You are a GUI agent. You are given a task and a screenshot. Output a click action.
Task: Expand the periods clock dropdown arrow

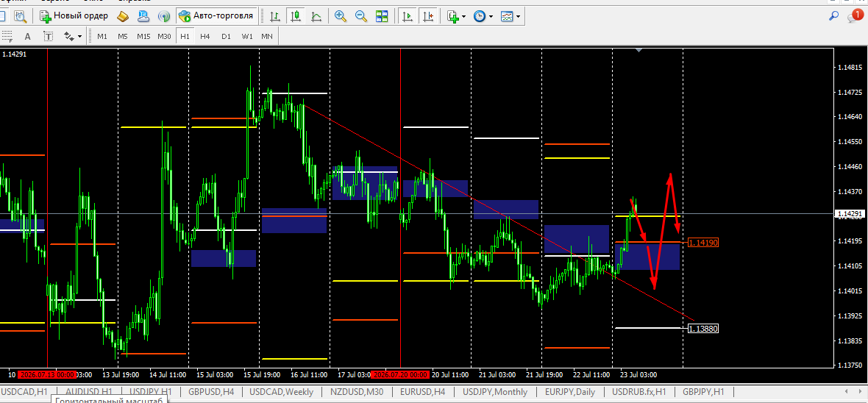tap(491, 17)
